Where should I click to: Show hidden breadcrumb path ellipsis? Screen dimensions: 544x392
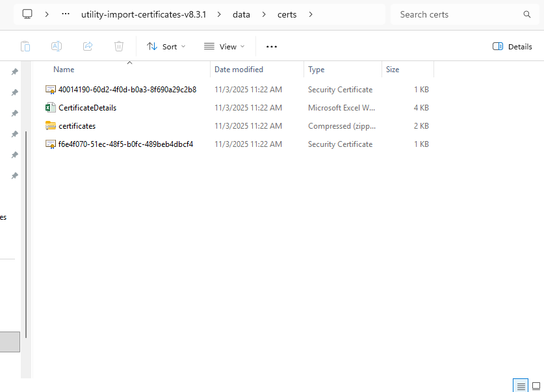click(65, 14)
